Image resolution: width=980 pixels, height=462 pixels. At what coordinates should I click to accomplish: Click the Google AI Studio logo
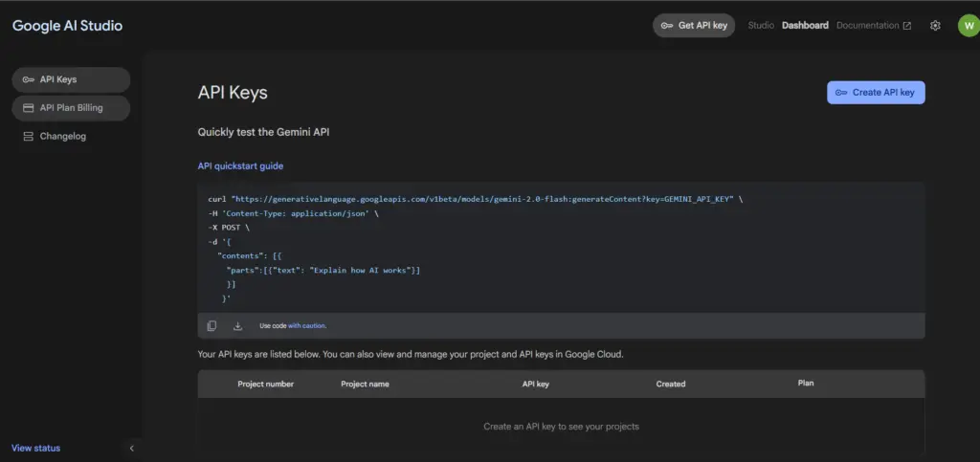68,26
